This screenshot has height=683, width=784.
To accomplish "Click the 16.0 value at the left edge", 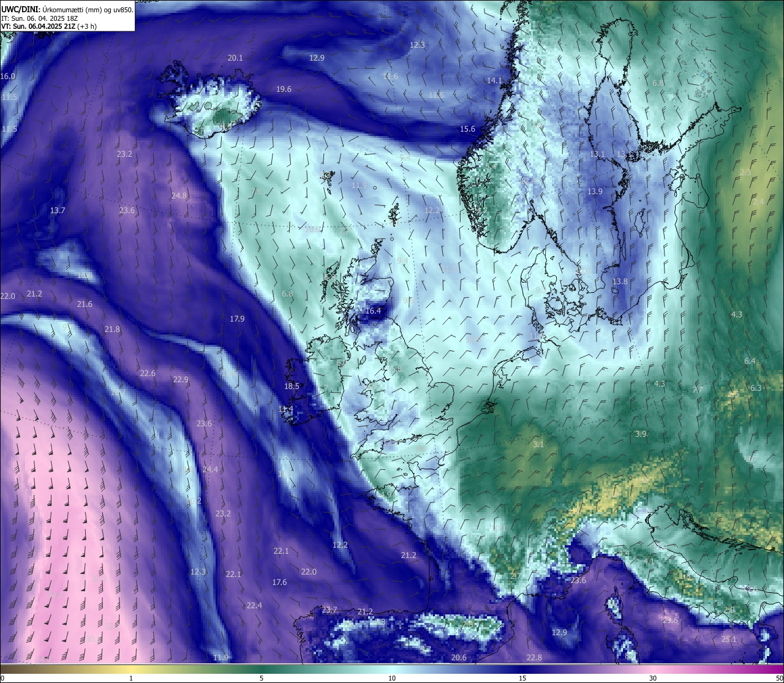I will [x=8, y=77].
